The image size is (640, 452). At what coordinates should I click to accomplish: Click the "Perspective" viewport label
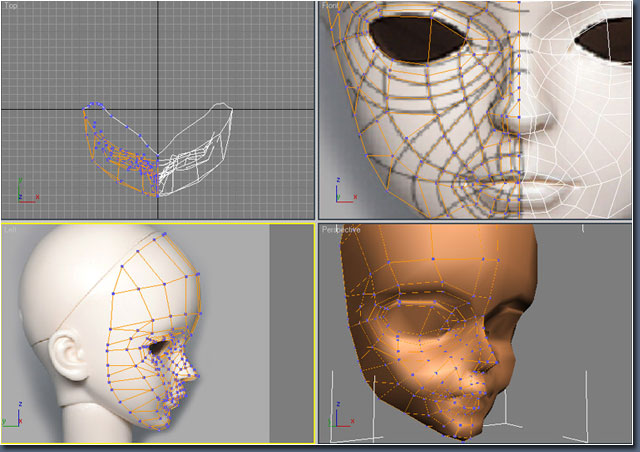tap(341, 229)
